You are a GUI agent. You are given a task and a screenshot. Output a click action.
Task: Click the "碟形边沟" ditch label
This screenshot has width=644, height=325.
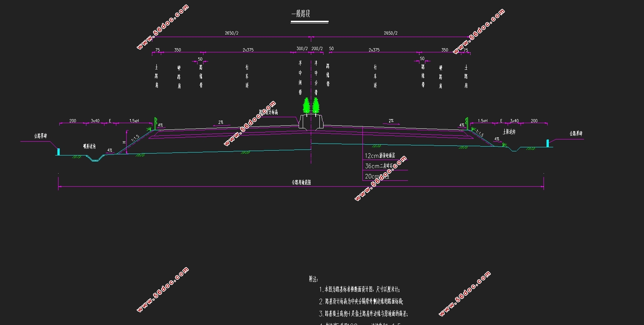pos(89,147)
